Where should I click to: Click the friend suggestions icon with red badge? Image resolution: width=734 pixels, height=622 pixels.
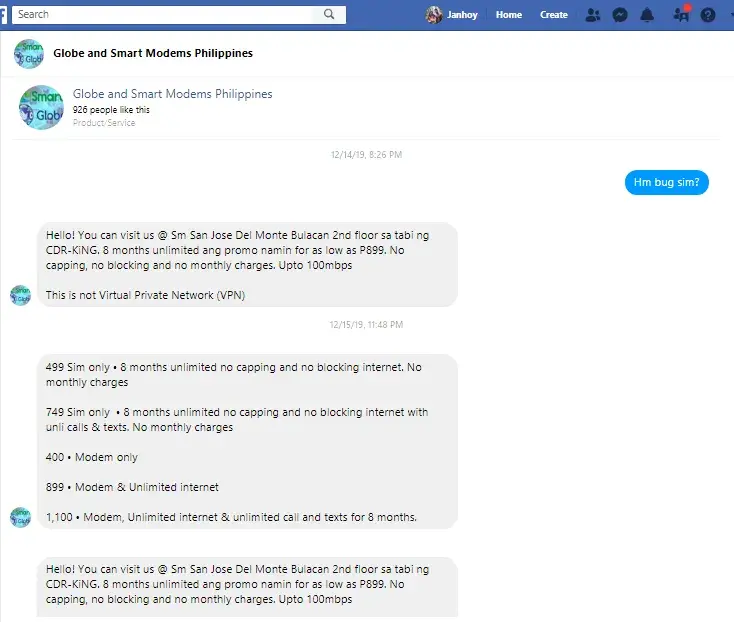click(x=681, y=15)
